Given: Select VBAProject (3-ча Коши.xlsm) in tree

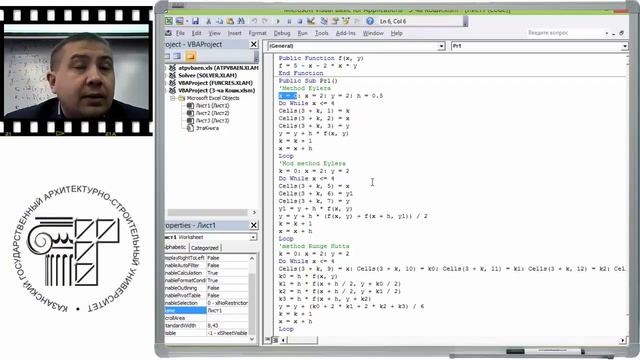Looking at the screenshot, I should click(x=217, y=90).
